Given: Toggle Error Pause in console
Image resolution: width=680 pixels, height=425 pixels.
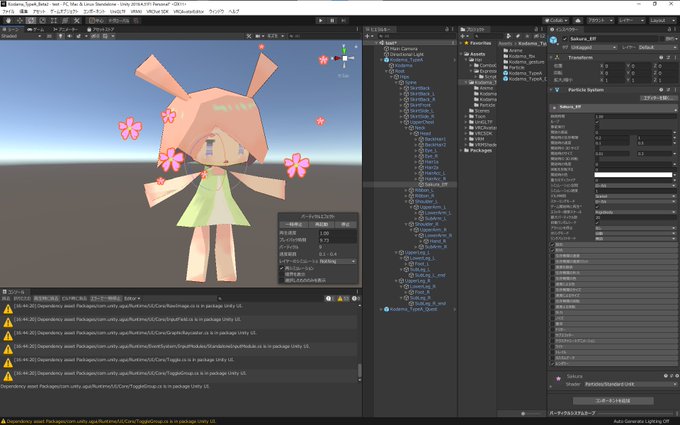Looking at the screenshot, I should (105, 298).
